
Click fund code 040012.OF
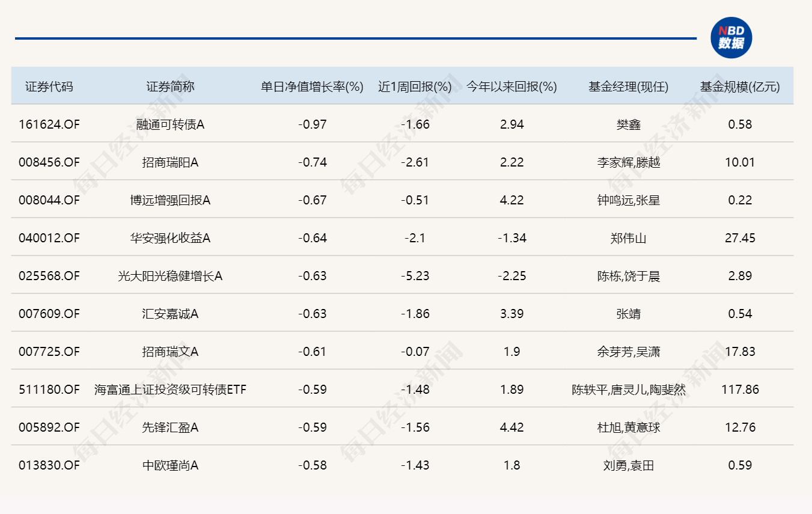(x=49, y=238)
